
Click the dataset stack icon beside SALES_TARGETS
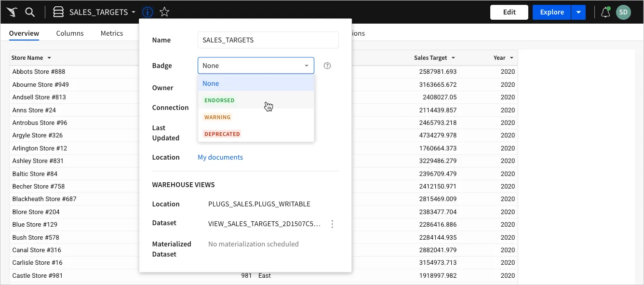pyautogui.click(x=58, y=12)
